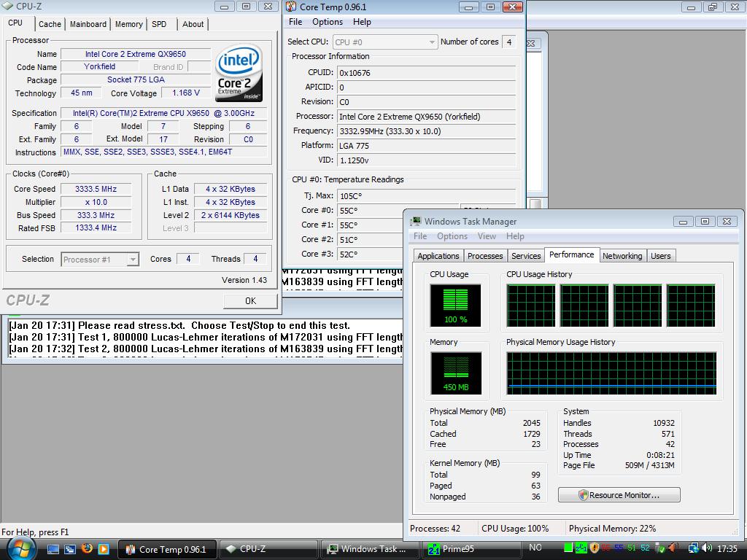Click the CPUID field 0x10676
This screenshot has height=560, width=747.
coord(426,73)
